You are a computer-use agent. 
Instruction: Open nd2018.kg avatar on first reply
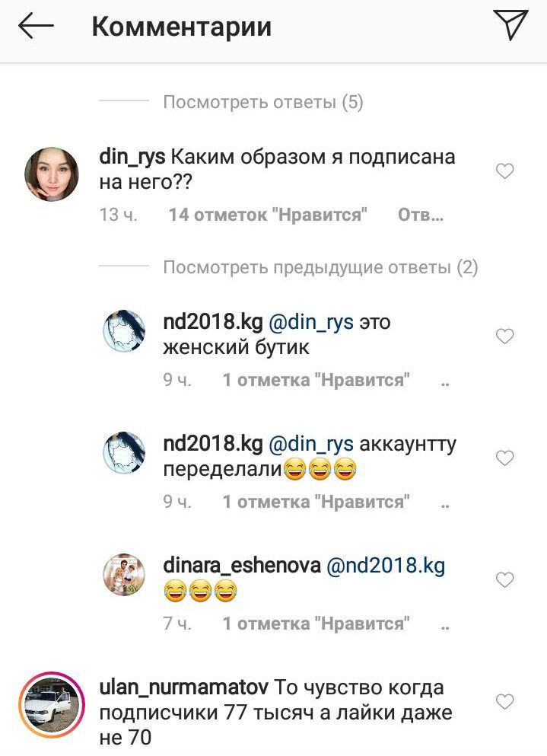[x=124, y=330]
